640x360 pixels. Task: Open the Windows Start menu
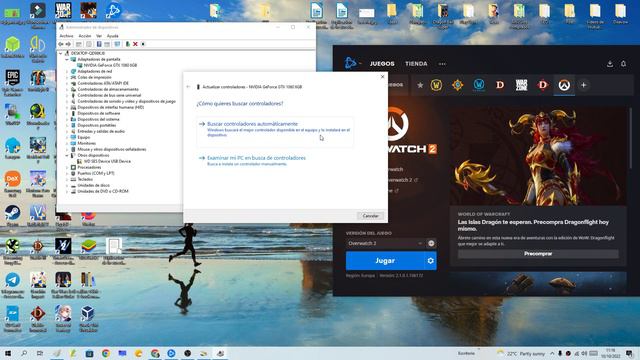(8, 353)
